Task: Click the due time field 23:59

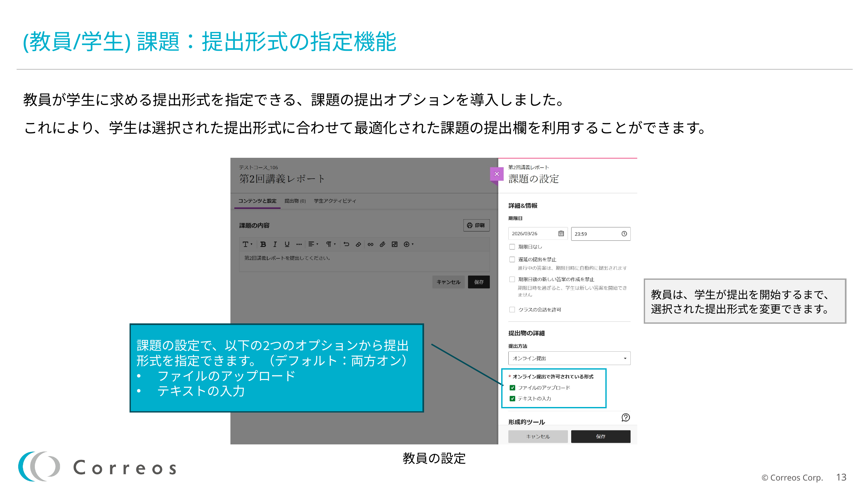Action: coord(601,234)
